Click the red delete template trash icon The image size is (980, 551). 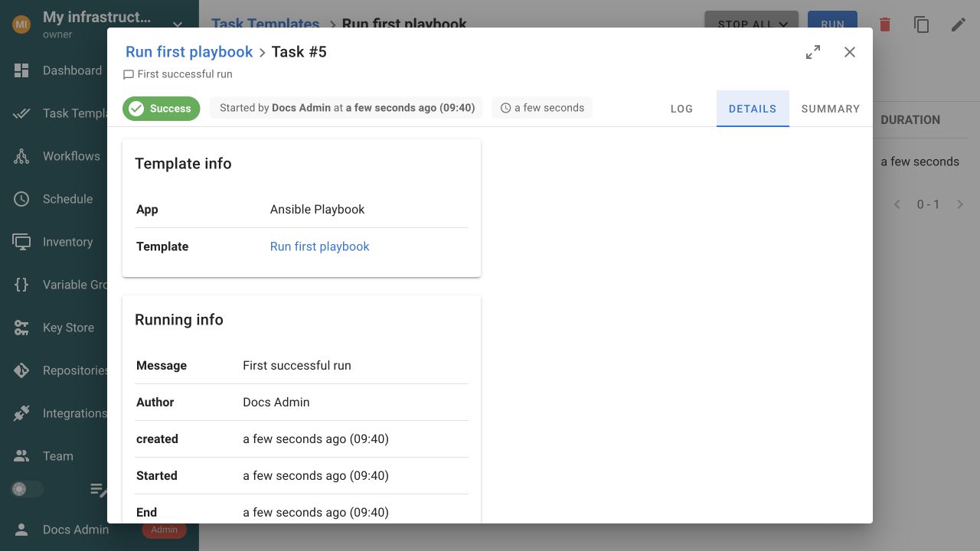(885, 24)
